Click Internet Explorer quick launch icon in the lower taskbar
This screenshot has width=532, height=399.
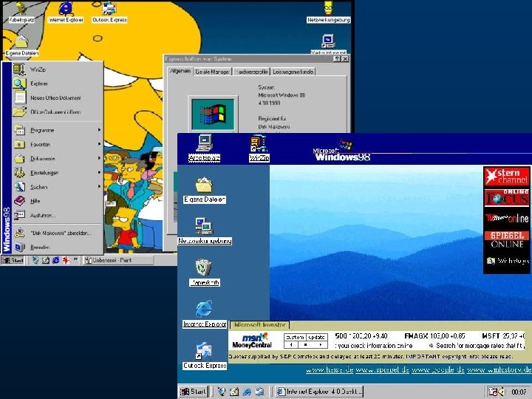coord(247,392)
